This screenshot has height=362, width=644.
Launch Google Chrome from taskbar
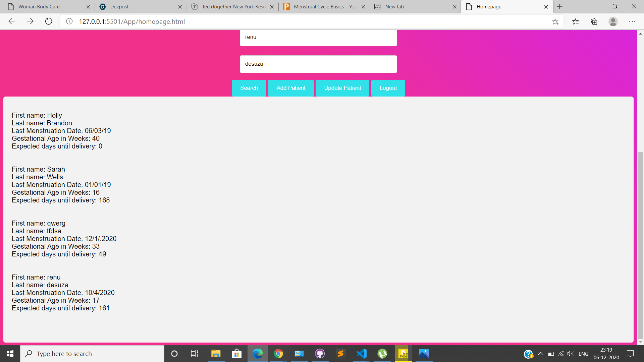tap(278, 354)
